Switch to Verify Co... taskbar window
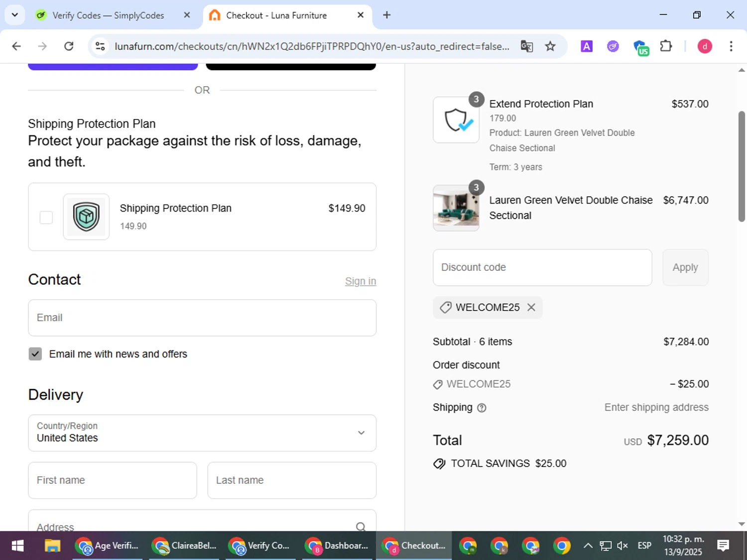The image size is (747, 560). click(x=260, y=546)
